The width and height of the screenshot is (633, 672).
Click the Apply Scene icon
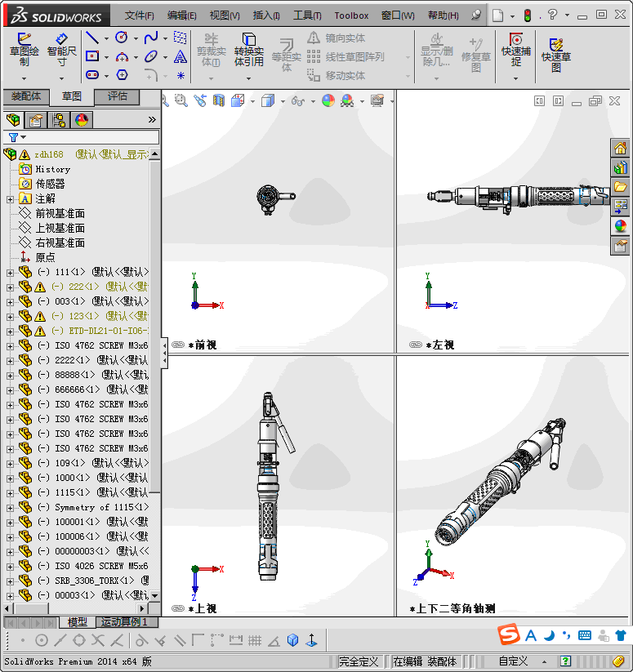[347, 101]
